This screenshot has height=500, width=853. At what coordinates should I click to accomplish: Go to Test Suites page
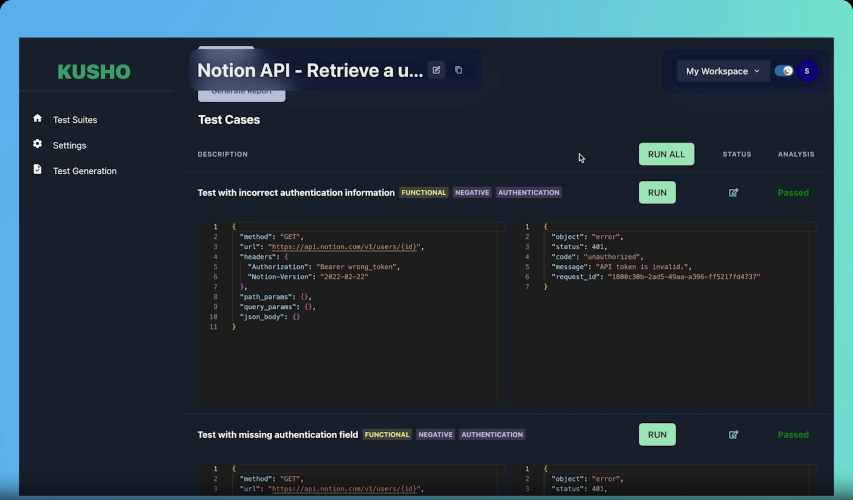[75, 120]
